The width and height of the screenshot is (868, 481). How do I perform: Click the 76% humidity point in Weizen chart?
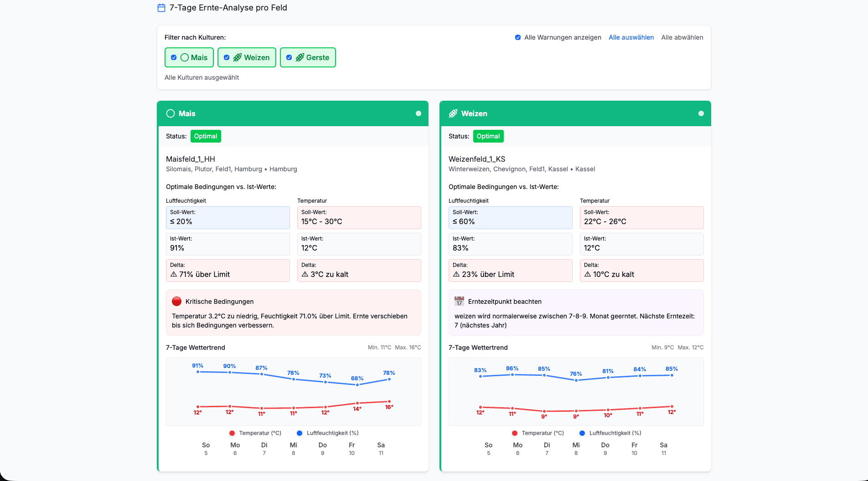(x=576, y=380)
